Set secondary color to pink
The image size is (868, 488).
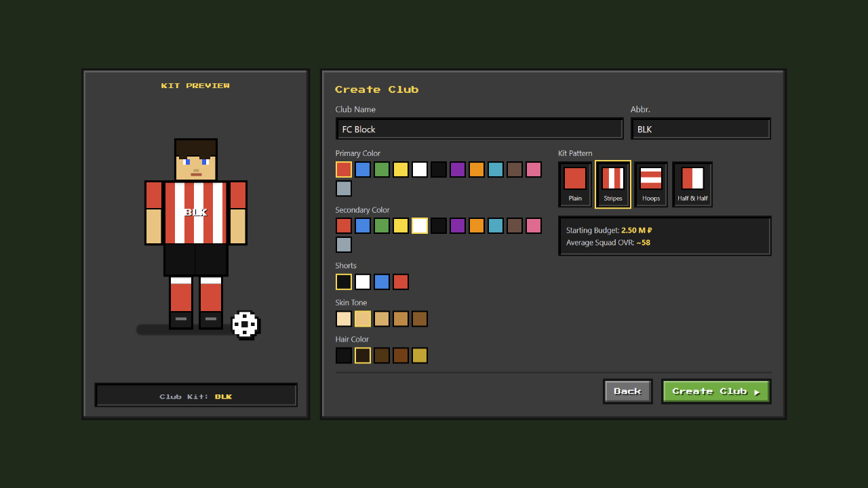[x=534, y=226]
